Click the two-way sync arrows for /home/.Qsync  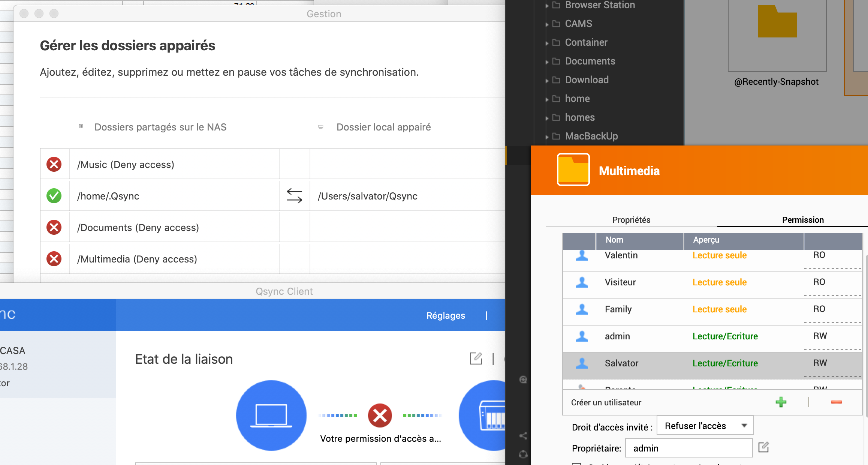(x=294, y=196)
